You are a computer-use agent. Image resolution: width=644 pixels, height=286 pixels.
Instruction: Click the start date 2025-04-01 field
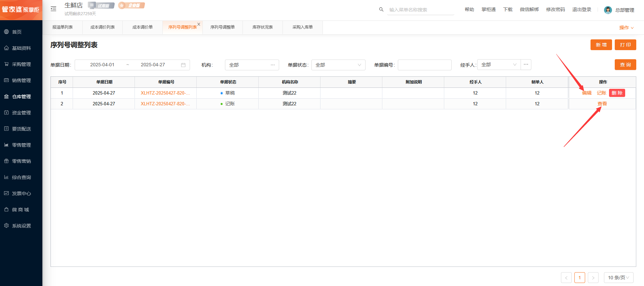(x=102, y=65)
